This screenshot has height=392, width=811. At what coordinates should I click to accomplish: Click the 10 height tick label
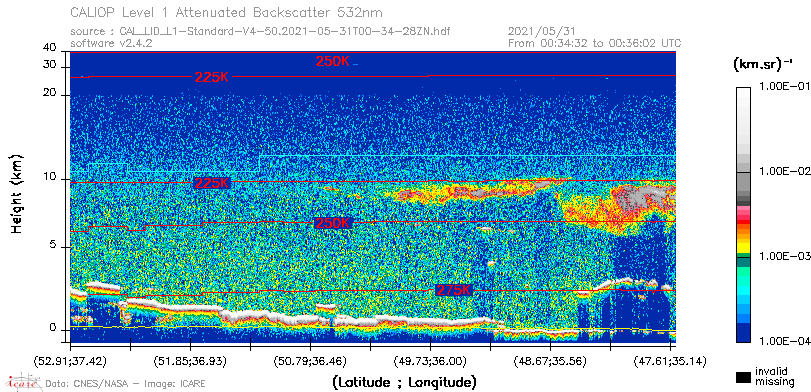tap(50, 177)
